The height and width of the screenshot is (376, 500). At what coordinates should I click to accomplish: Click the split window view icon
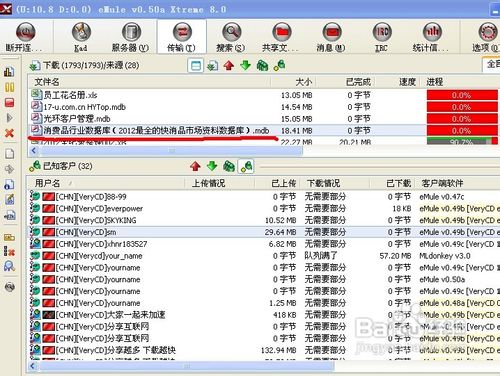tap(196, 65)
